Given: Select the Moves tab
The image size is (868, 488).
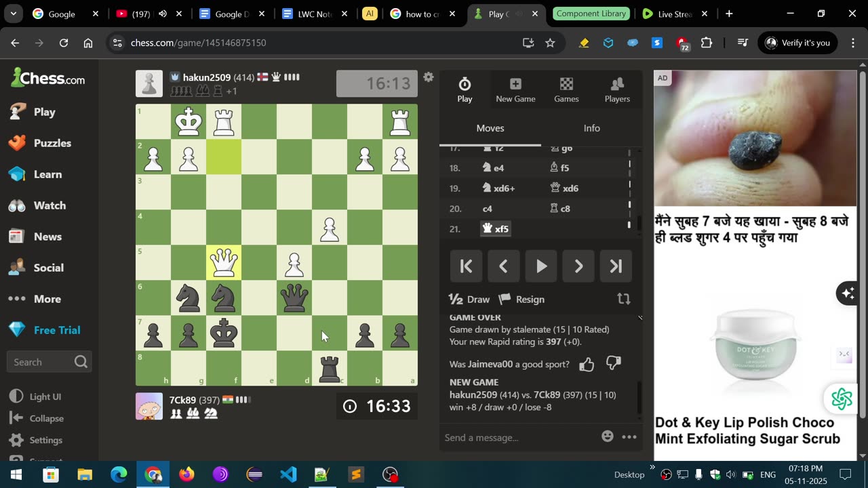Looking at the screenshot, I should pyautogui.click(x=490, y=128).
